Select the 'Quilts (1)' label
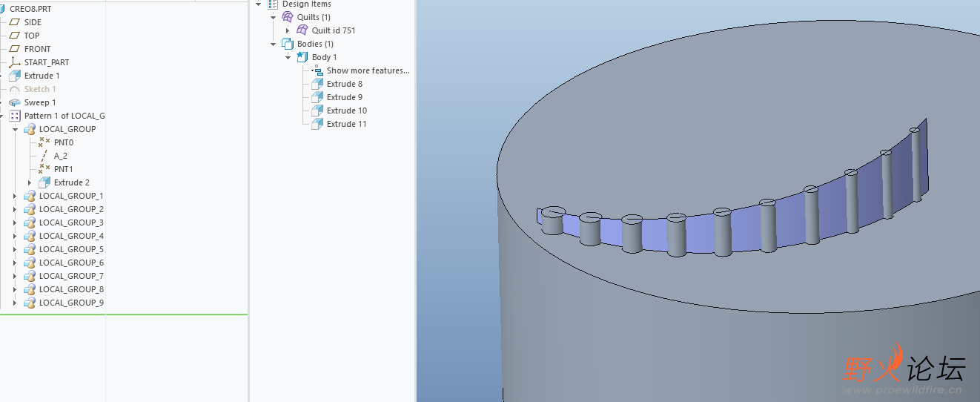Image resolution: width=980 pixels, height=402 pixels. click(314, 17)
